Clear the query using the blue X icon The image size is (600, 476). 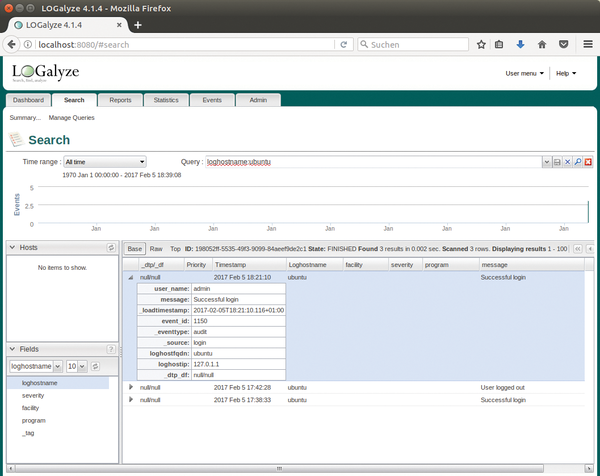567,161
